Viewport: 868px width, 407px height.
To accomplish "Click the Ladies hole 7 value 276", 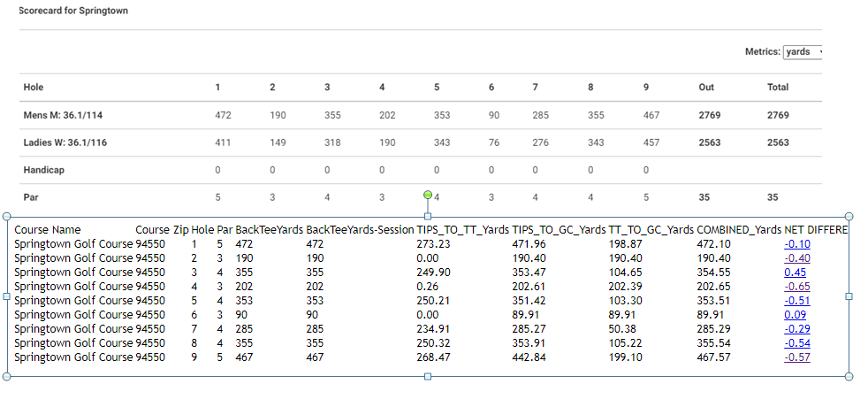I will (540, 142).
